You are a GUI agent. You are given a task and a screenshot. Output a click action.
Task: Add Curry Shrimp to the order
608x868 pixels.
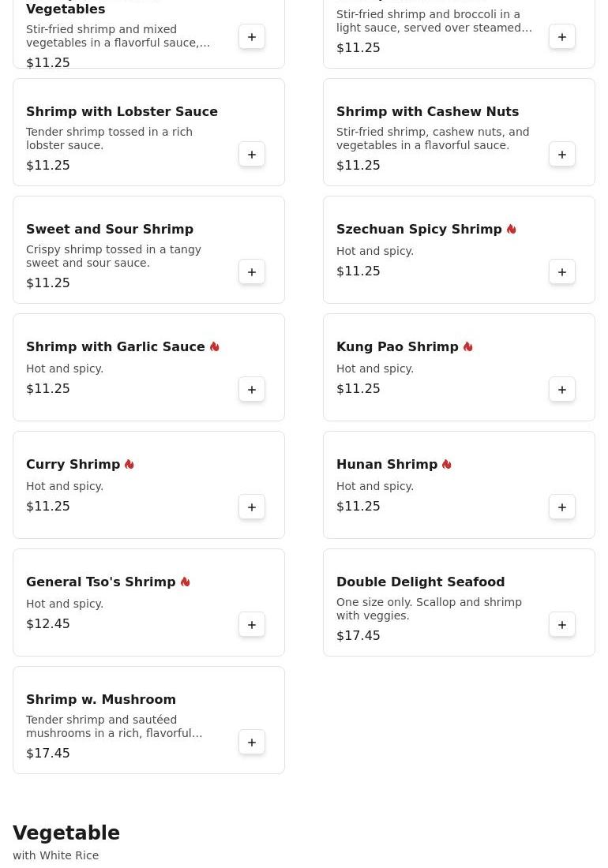coord(252,507)
